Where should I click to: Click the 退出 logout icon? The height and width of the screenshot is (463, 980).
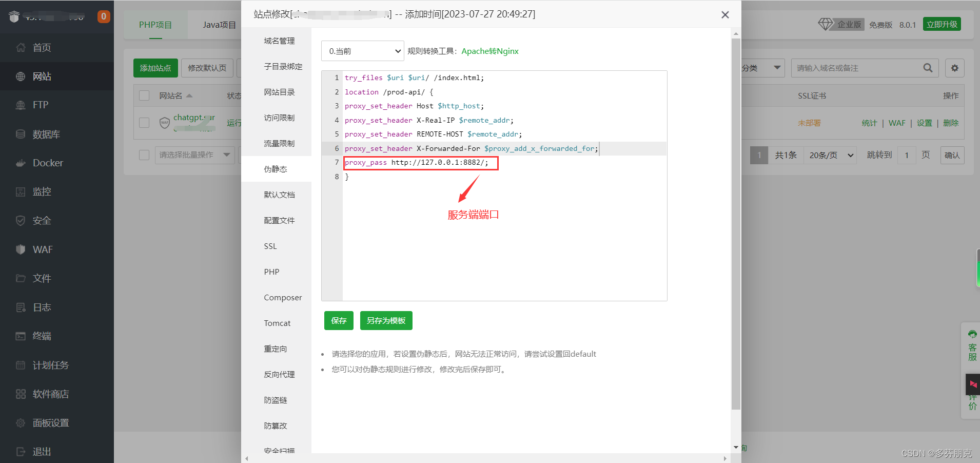pos(21,452)
